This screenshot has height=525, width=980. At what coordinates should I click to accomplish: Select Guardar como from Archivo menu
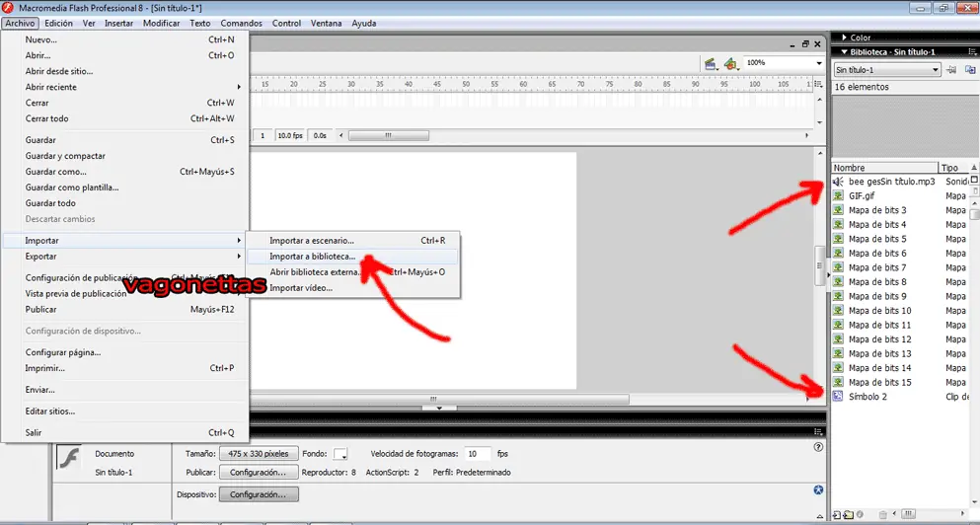[x=125, y=172]
